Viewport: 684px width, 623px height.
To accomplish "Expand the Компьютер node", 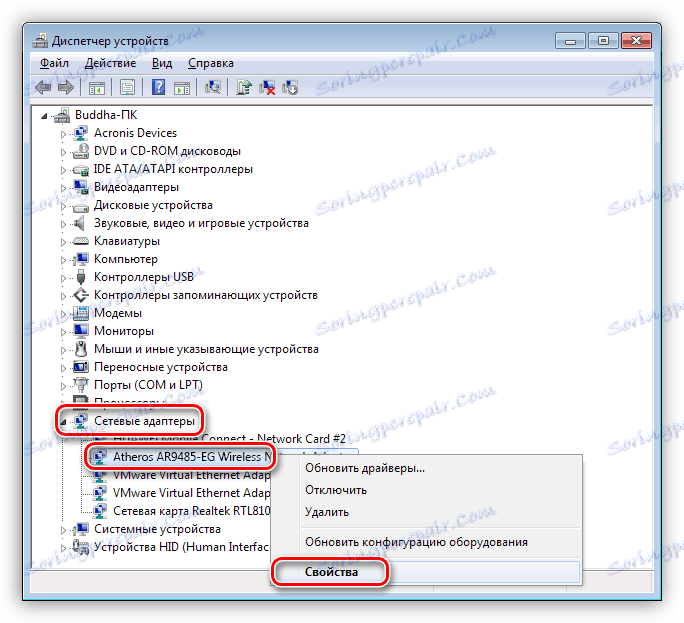I will click(63, 260).
